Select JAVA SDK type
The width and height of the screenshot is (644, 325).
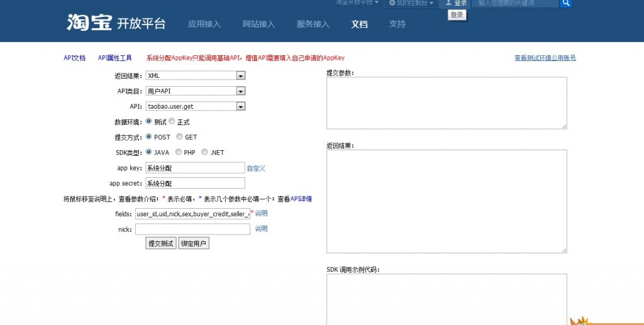148,152
